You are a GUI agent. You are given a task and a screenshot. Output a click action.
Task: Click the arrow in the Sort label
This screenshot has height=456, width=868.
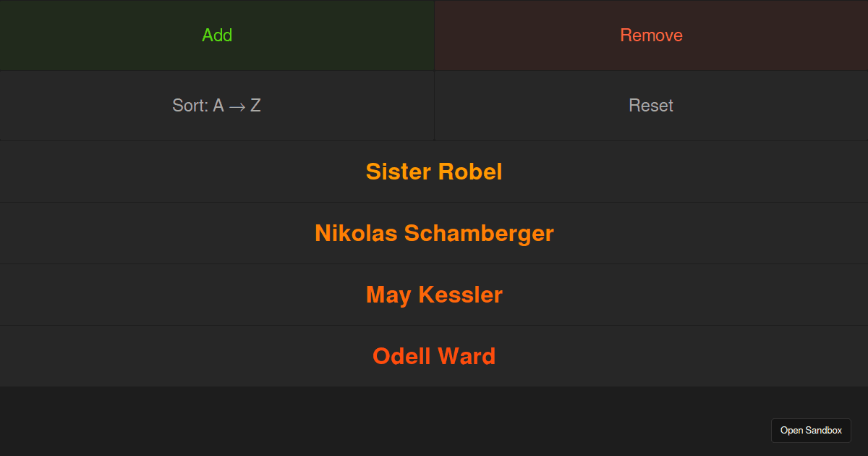pyautogui.click(x=237, y=106)
